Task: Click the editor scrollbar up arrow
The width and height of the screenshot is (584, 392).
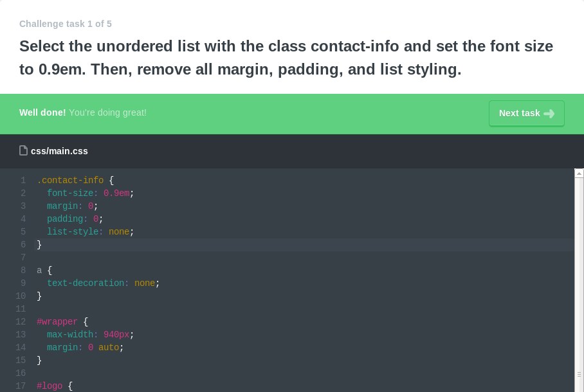Action: click(x=579, y=173)
